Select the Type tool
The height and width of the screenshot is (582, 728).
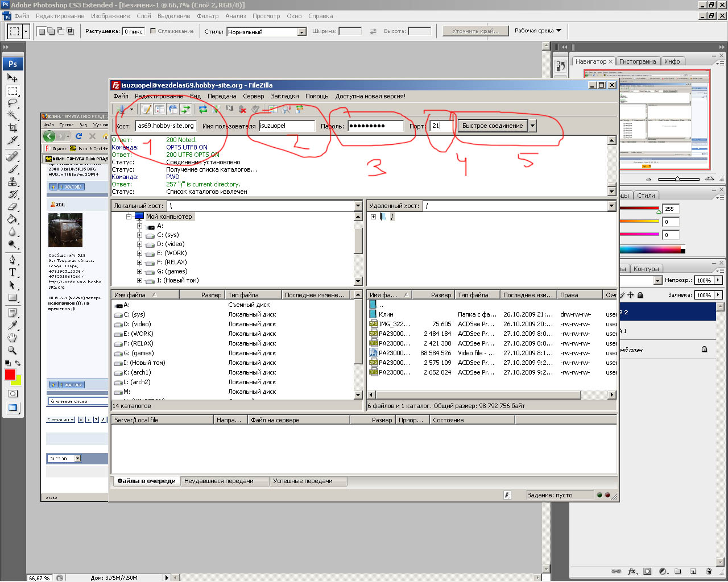tap(13, 272)
